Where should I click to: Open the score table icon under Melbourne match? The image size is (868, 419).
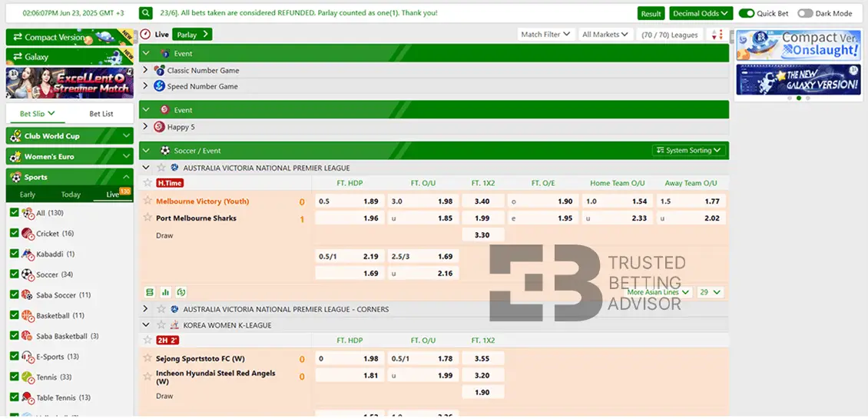click(x=150, y=292)
